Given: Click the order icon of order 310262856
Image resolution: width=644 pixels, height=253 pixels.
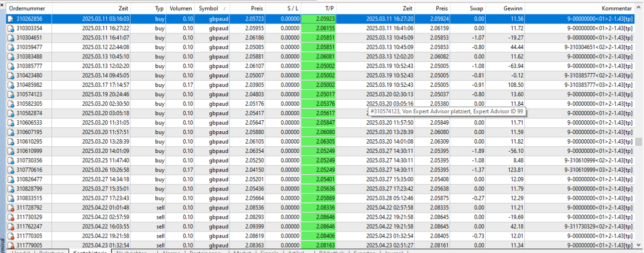Looking at the screenshot, I should (10, 19).
